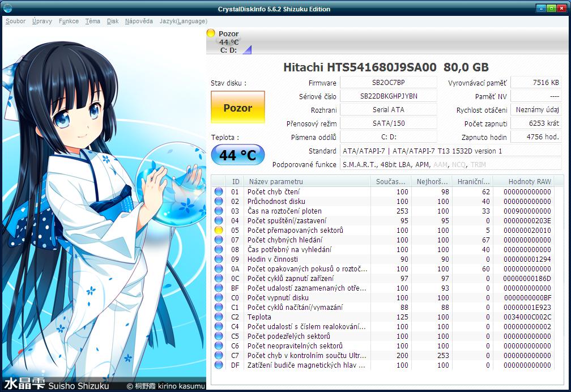
Task: Close the CrystalDiskInfo window
Action: click(x=562, y=8)
